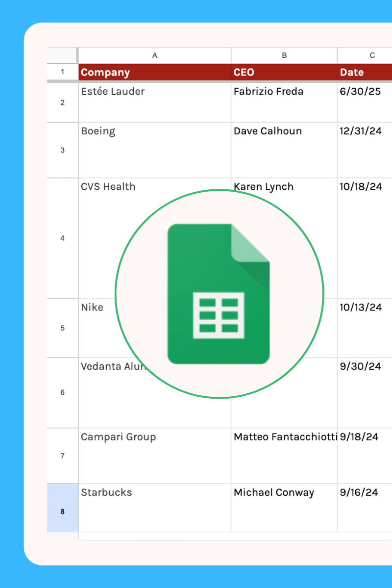The width and height of the screenshot is (392, 588).
Task: Select column A header
Action: (154, 55)
